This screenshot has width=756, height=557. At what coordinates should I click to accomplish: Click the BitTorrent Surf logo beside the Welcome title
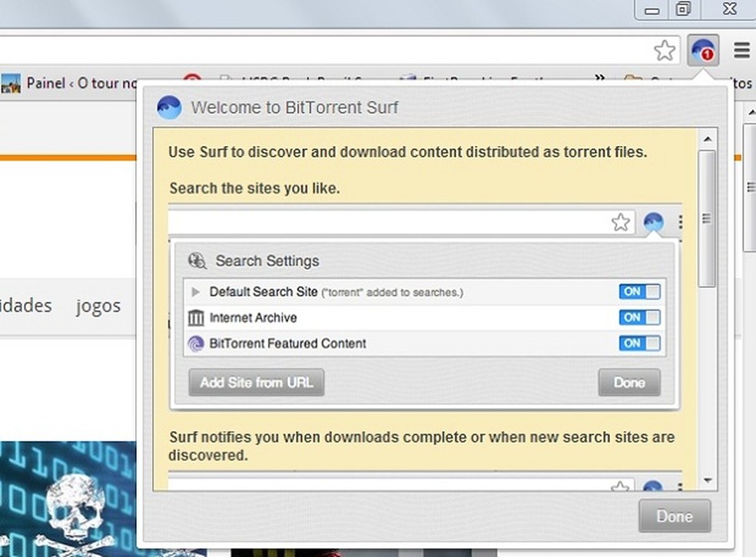(169, 107)
